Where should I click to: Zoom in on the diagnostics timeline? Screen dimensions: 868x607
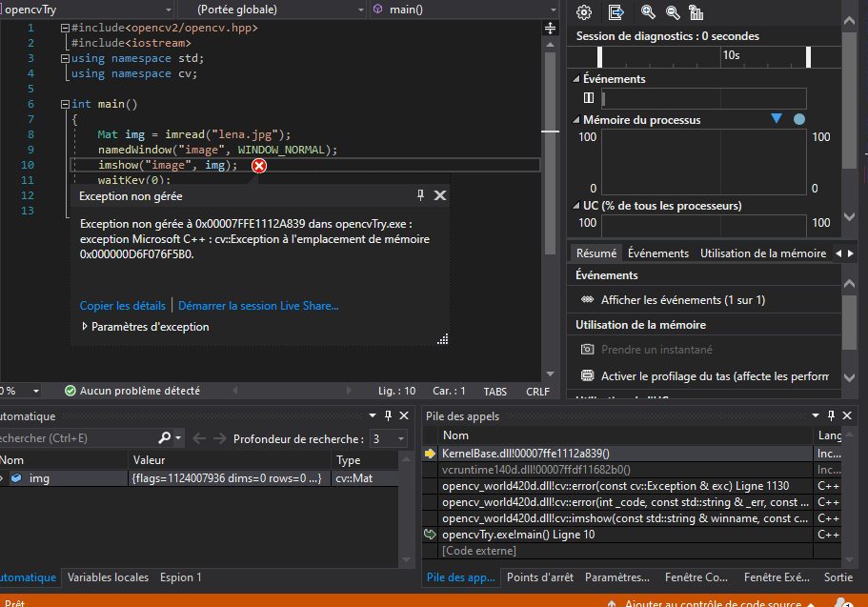point(648,12)
